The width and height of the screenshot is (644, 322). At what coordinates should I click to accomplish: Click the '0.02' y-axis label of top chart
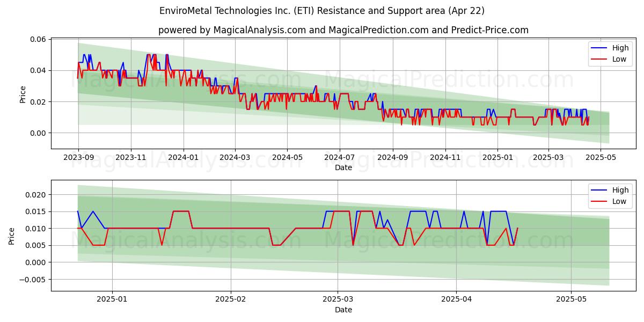point(38,102)
